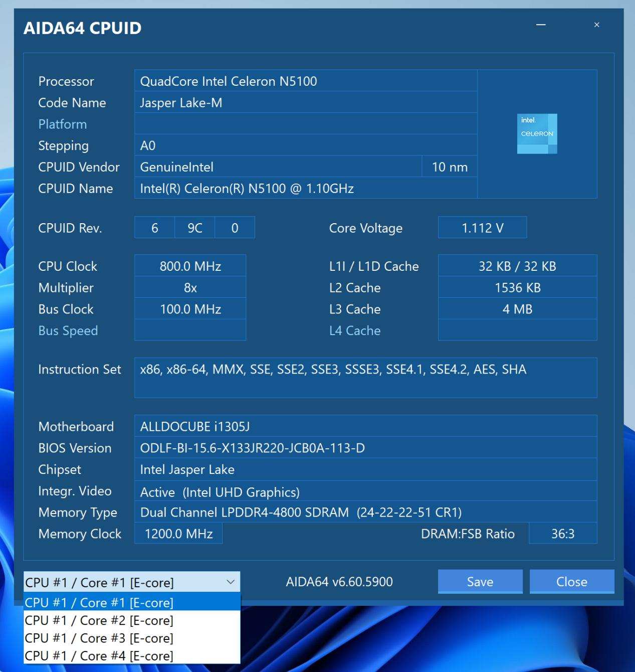The width and height of the screenshot is (635, 672).
Task: Close the window with the X icon
Action: (596, 25)
